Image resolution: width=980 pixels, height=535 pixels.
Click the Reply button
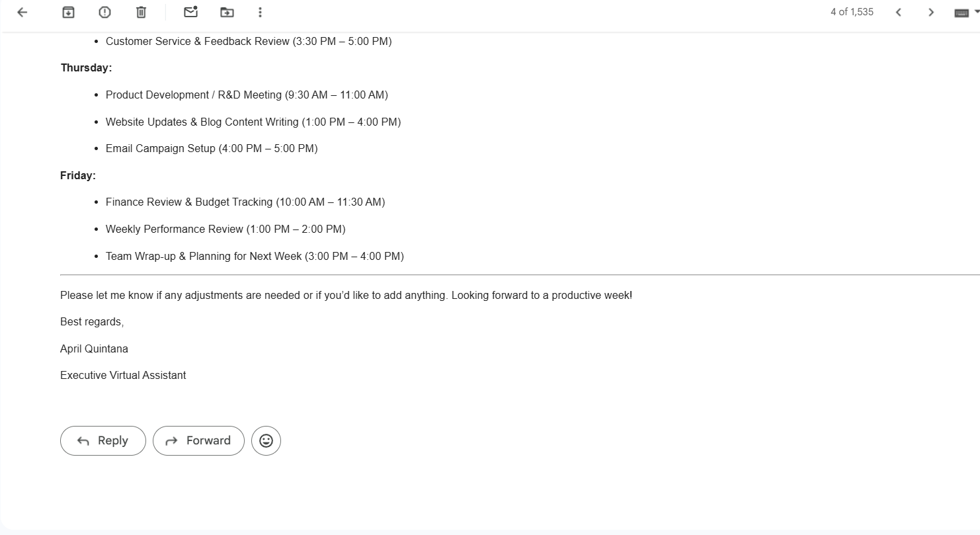coord(102,440)
